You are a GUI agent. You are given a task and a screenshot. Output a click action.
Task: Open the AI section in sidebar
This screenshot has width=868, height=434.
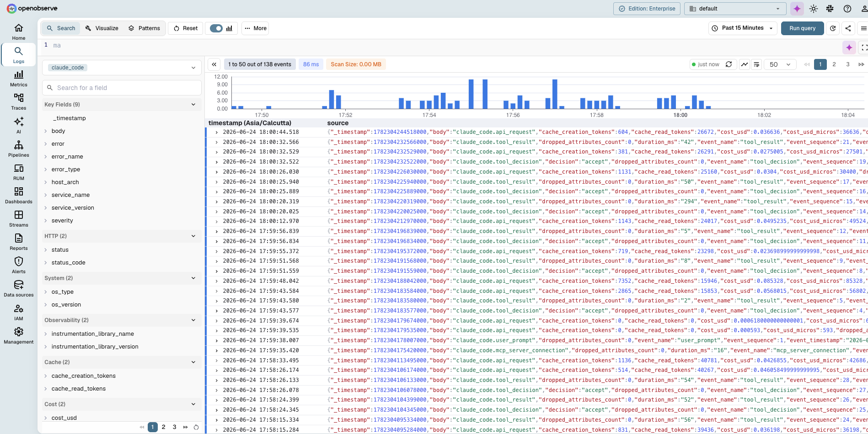19,125
